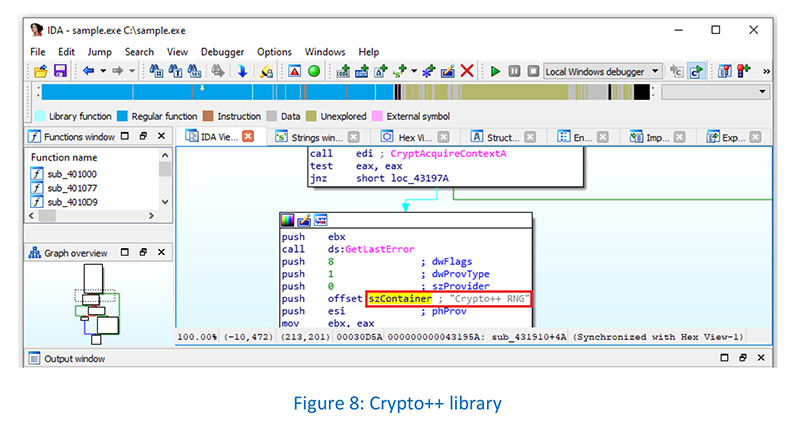
Task: Click the Instruction color swatch
Action: pyautogui.click(x=207, y=116)
